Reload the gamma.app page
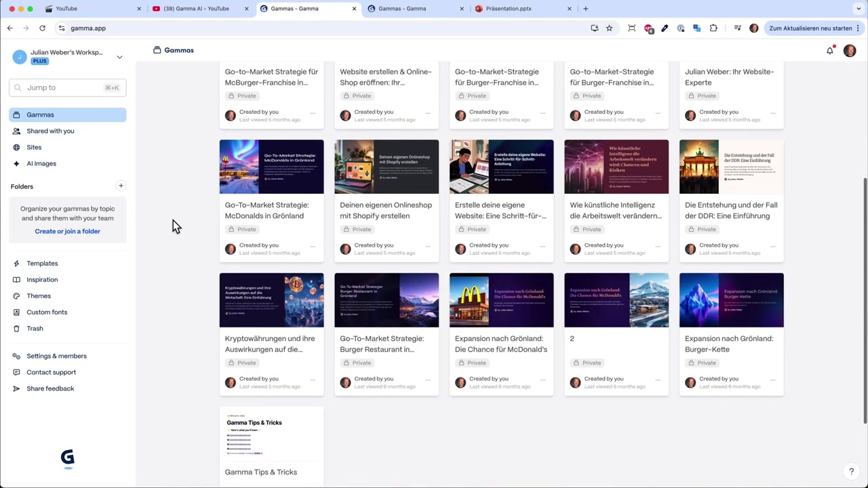The image size is (868, 488). click(x=42, y=28)
